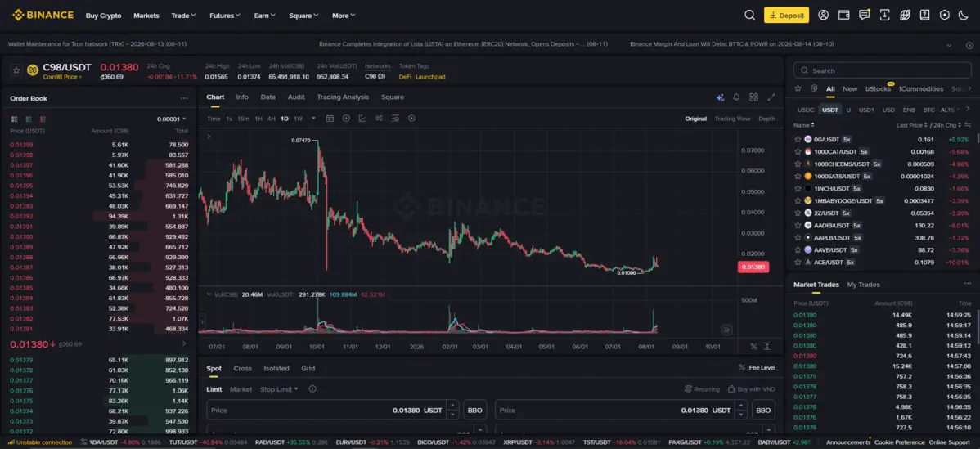
Task: Swap the Last Price and 24h Chg column display
Action: pos(968,125)
